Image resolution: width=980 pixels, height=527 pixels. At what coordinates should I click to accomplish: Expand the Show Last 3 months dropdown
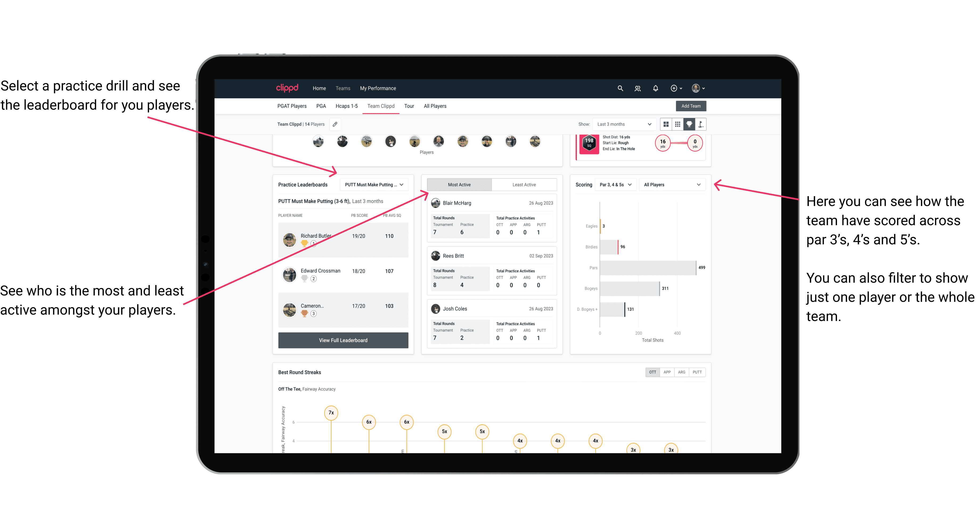(624, 124)
